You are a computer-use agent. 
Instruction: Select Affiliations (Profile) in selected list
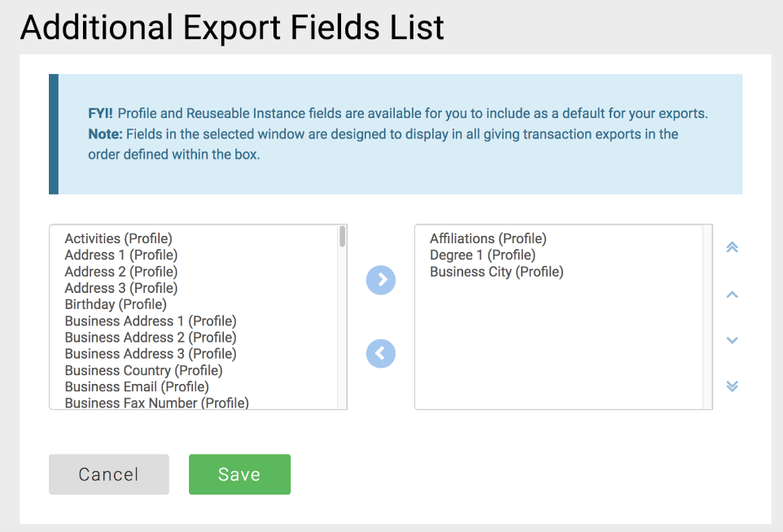(488, 238)
